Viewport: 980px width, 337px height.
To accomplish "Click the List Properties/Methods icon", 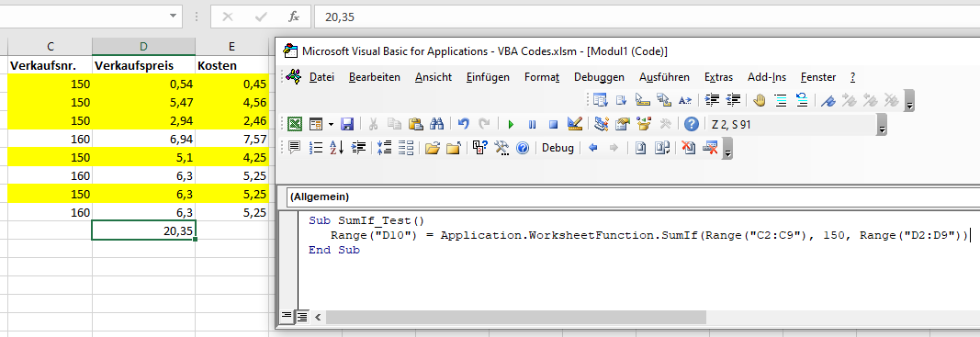I will tap(600, 99).
